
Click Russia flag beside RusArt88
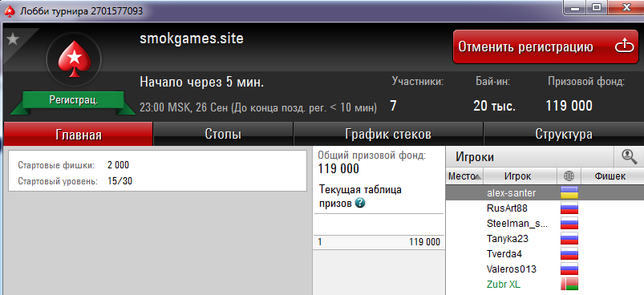click(569, 208)
